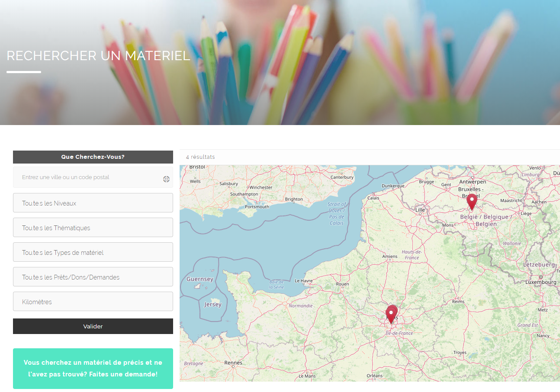This screenshot has height=392, width=560.
Task: Open the Types de matériel dropdown
Action: (93, 252)
